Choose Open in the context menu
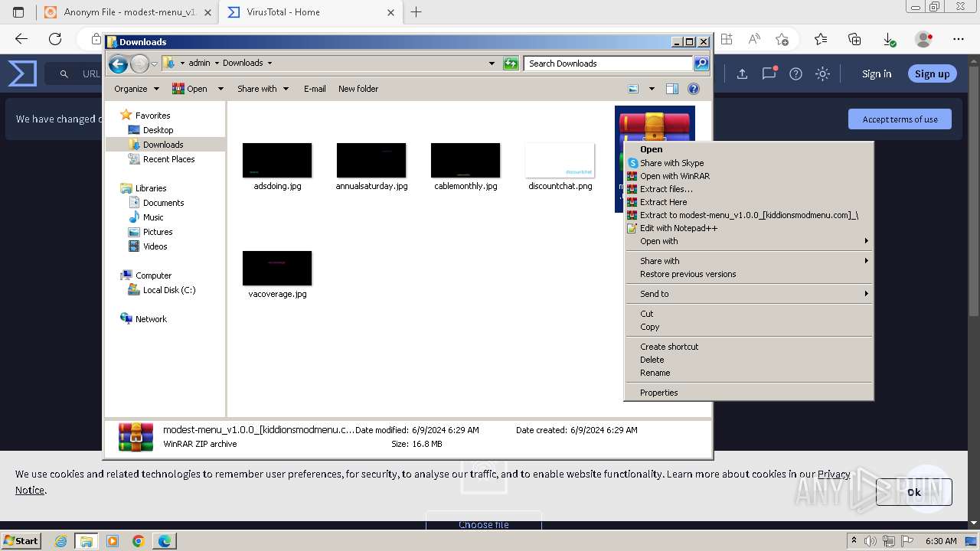 [x=749, y=150]
